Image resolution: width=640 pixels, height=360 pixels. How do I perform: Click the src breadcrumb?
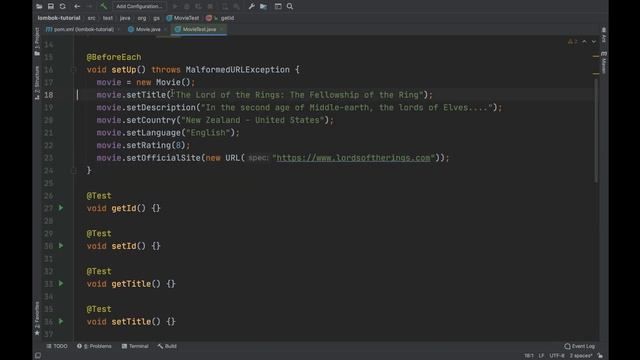pos(91,18)
